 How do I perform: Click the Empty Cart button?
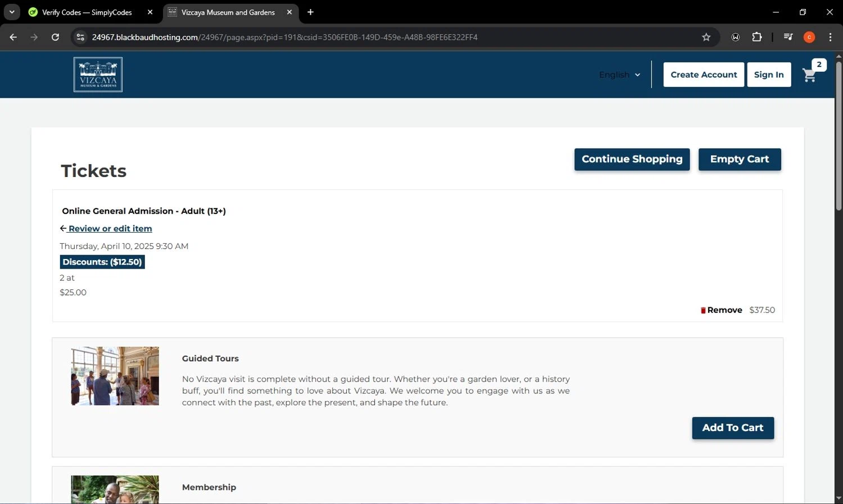[740, 159]
